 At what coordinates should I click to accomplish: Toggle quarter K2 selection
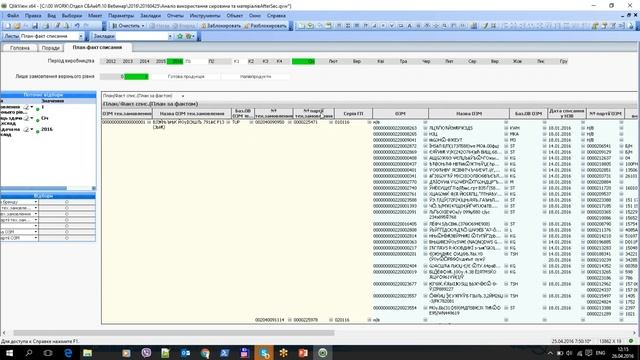[251, 61]
